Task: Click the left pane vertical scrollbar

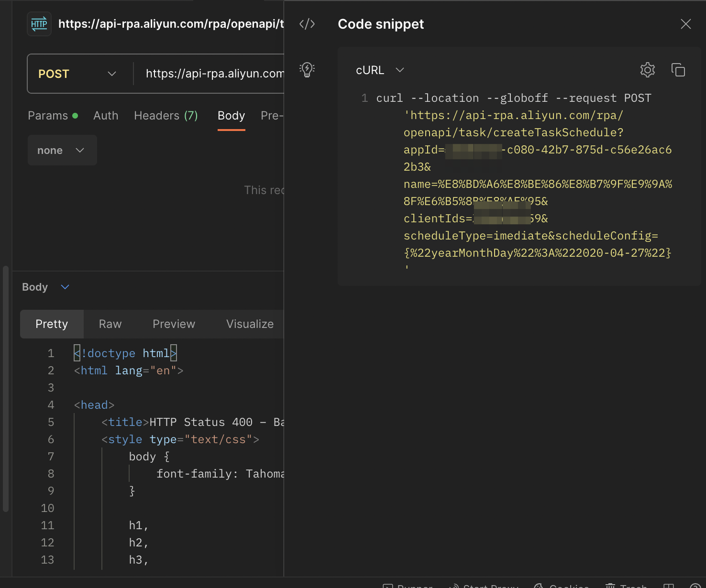Action: pos(6,389)
